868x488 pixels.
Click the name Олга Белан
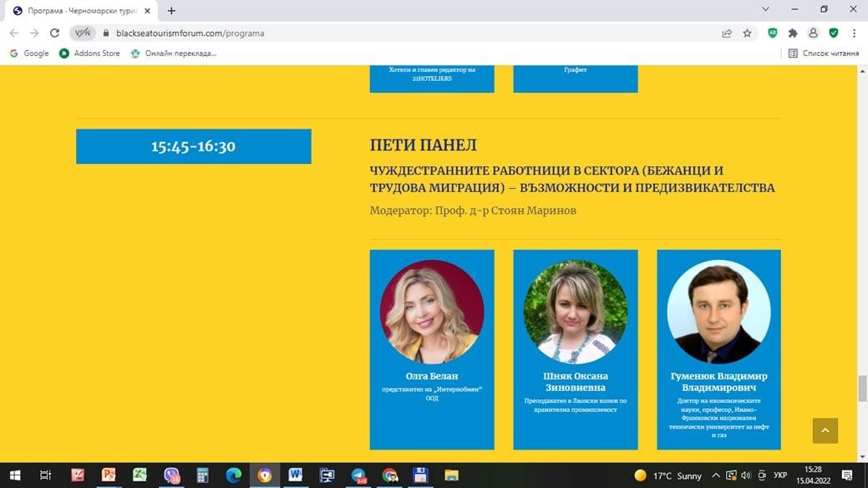(x=432, y=376)
